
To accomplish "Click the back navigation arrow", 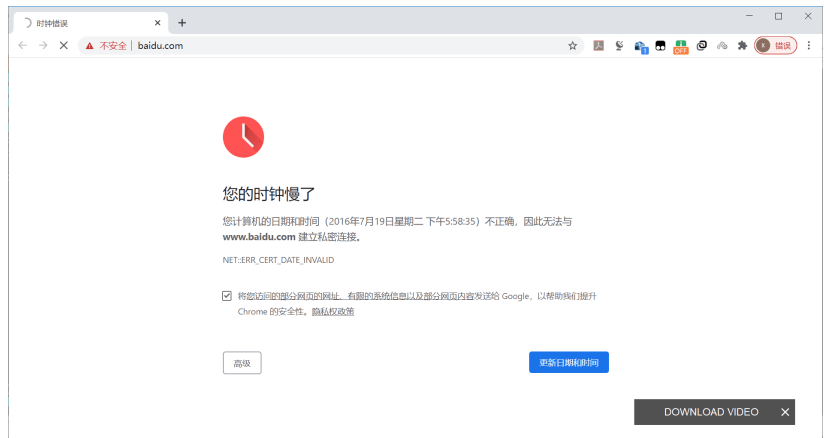I will pyautogui.click(x=23, y=46).
